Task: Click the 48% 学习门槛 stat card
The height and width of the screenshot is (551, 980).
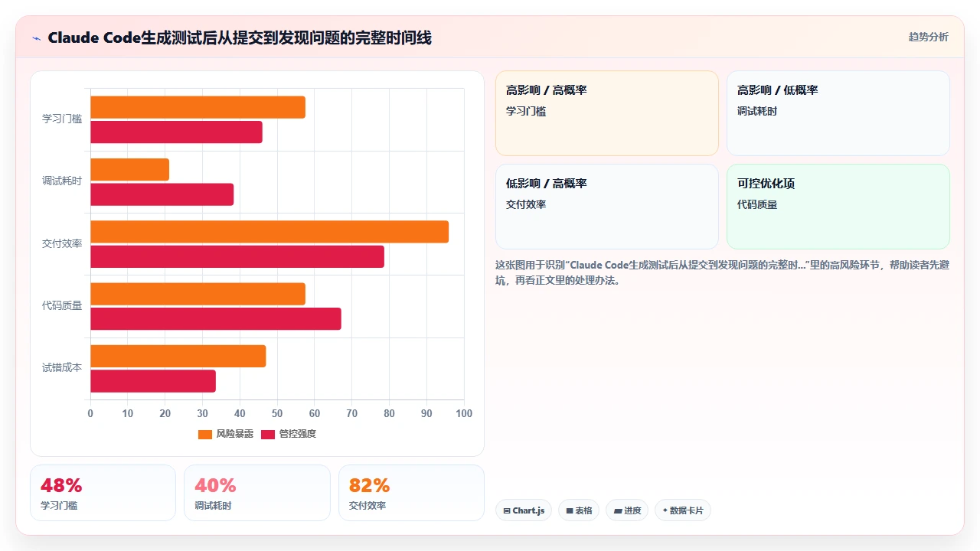Action: [x=103, y=493]
